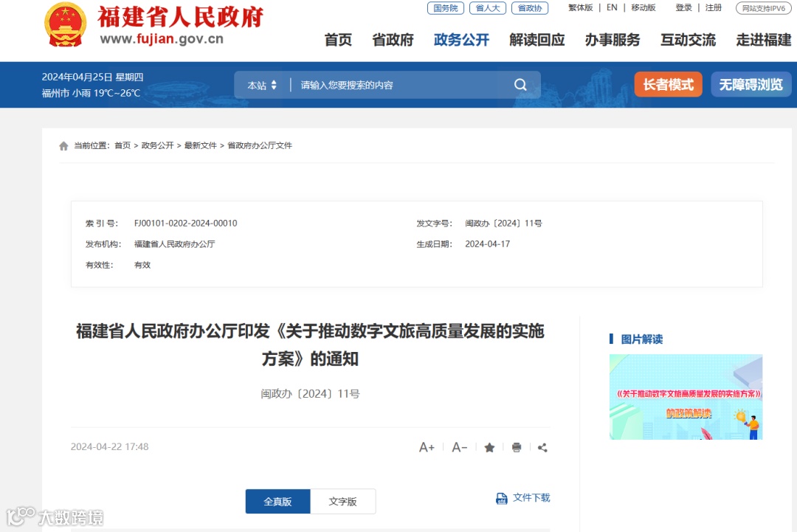Click the home icon in the breadcrumb
797x532 pixels.
63,146
